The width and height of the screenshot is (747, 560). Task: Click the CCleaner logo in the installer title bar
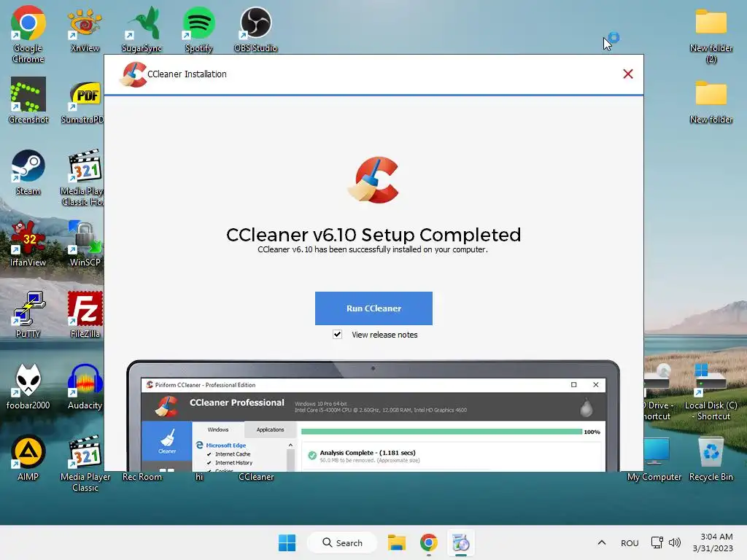[133, 75]
